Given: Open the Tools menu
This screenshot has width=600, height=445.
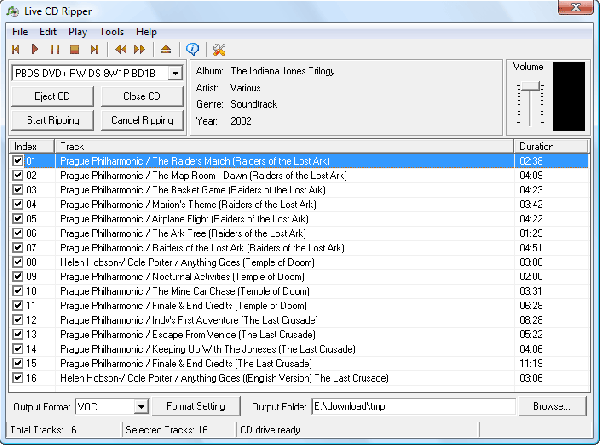Looking at the screenshot, I should click(x=112, y=32).
